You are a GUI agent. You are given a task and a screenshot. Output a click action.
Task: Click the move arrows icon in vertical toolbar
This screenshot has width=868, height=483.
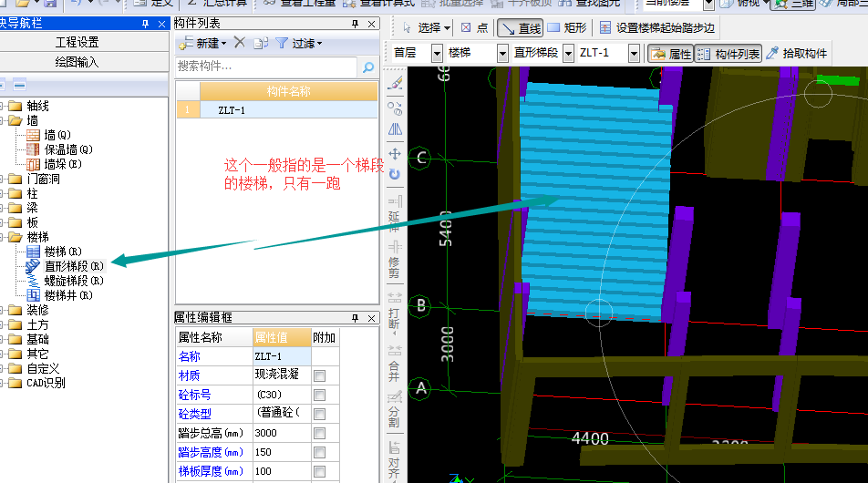[x=395, y=153]
